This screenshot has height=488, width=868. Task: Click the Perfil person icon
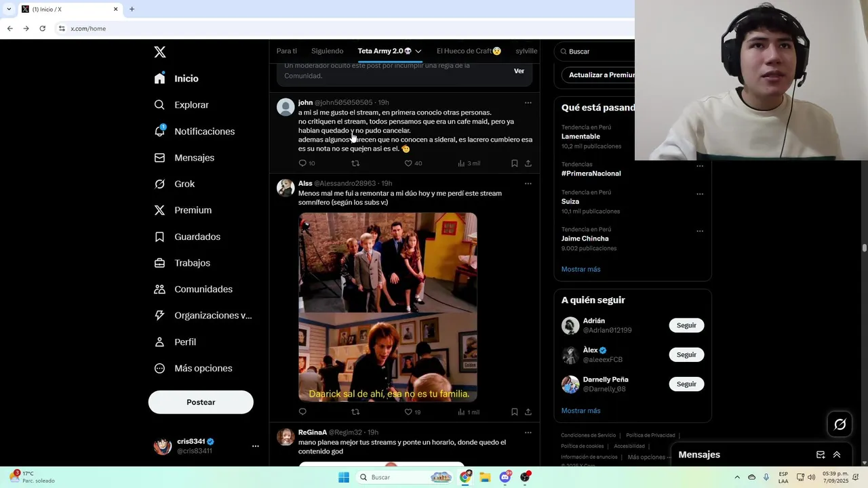pyautogui.click(x=159, y=342)
